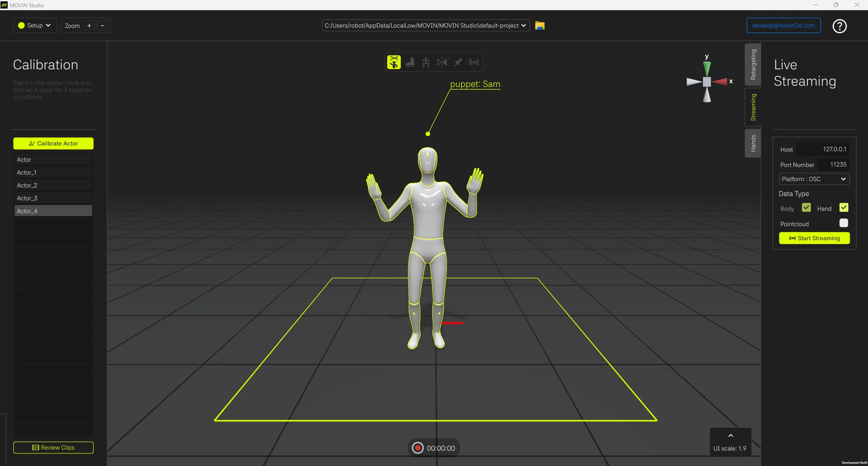
Task: Expand the UI scale slider panel
Action: pyautogui.click(x=731, y=436)
